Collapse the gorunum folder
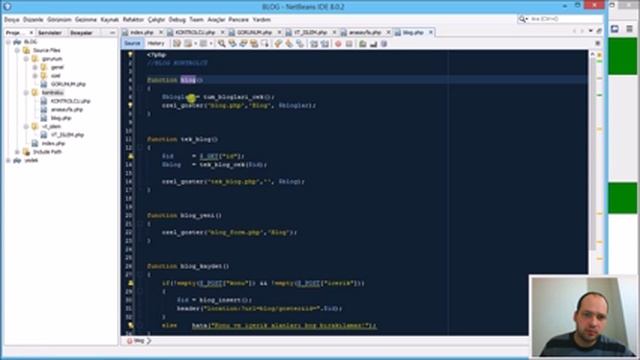The width and height of the screenshot is (640, 360). [x=26, y=59]
